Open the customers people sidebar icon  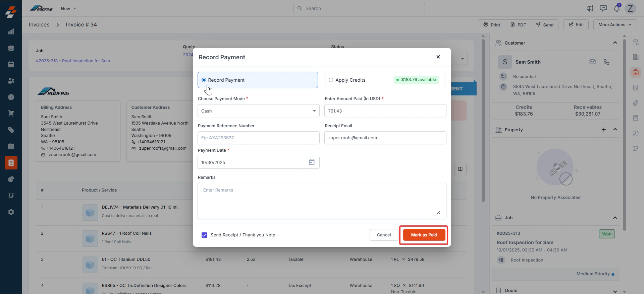coord(11,81)
